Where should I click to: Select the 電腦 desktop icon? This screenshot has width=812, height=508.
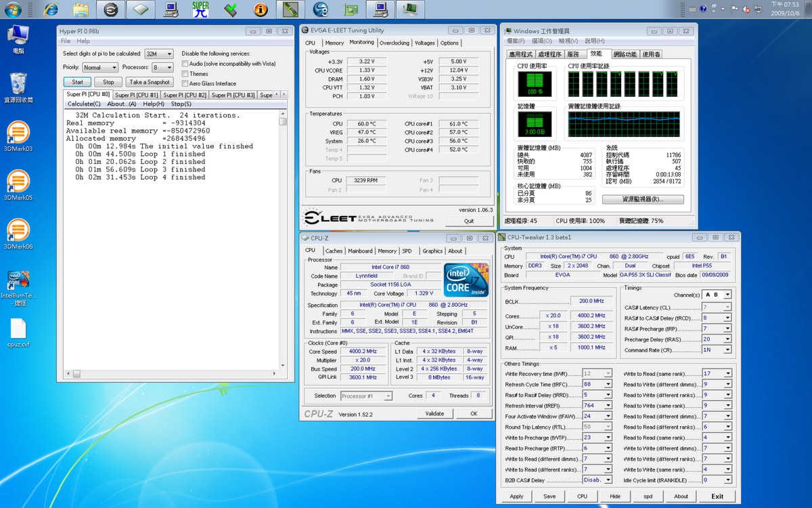click(18, 39)
